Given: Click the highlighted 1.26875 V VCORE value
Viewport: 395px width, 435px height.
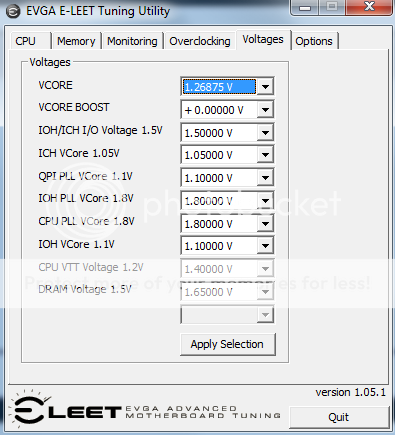Looking at the screenshot, I should coord(219,87).
